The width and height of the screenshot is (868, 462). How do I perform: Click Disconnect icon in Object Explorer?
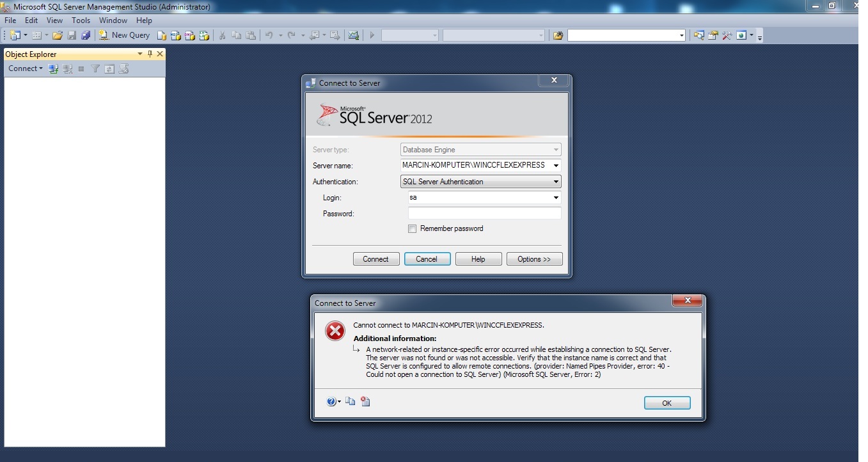68,68
